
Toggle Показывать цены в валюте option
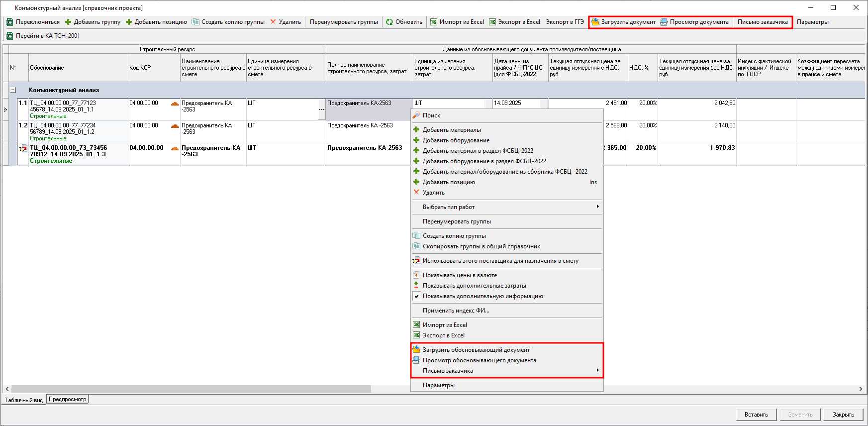coord(460,275)
